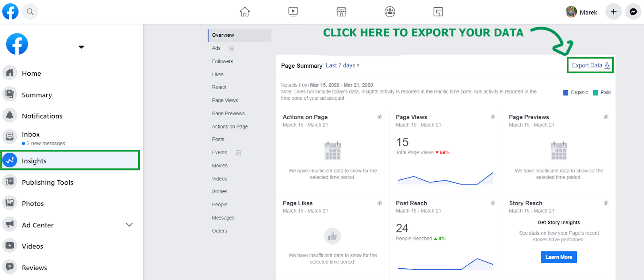Open the Likes insights section

click(x=218, y=75)
